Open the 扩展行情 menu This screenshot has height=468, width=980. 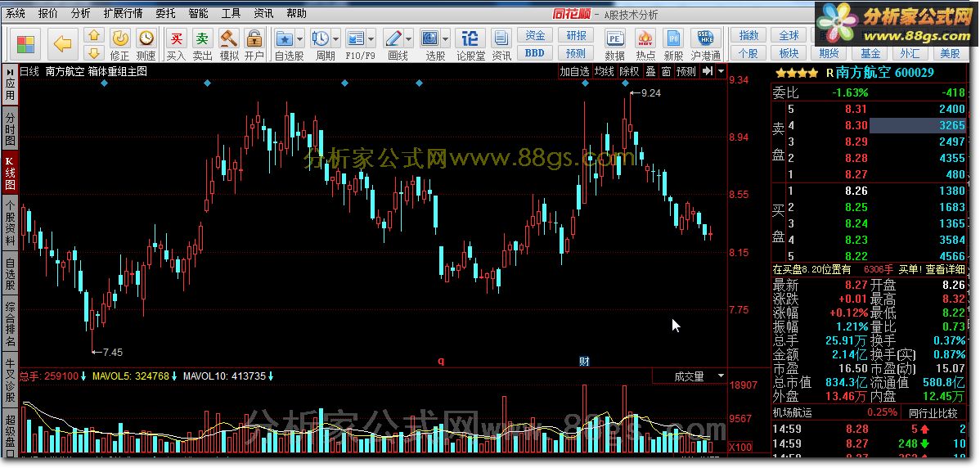(x=123, y=13)
